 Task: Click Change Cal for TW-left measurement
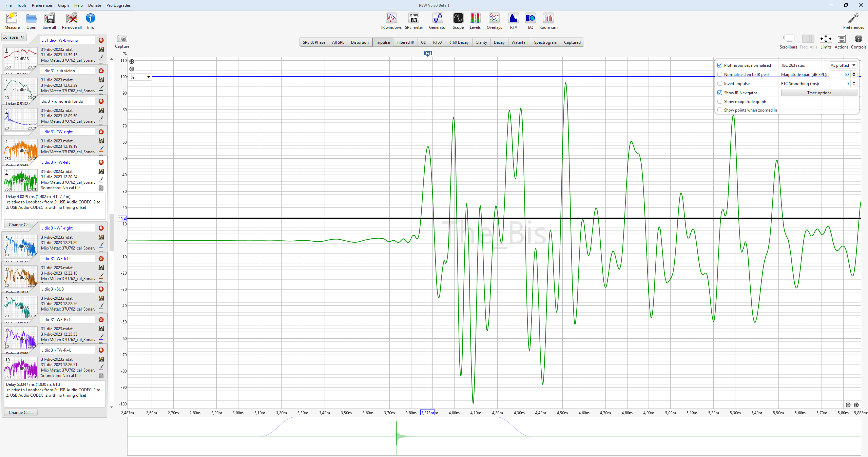[21, 224]
